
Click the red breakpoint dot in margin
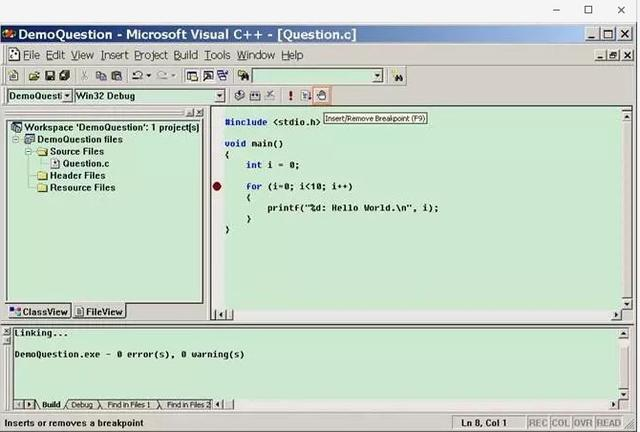(217, 187)
